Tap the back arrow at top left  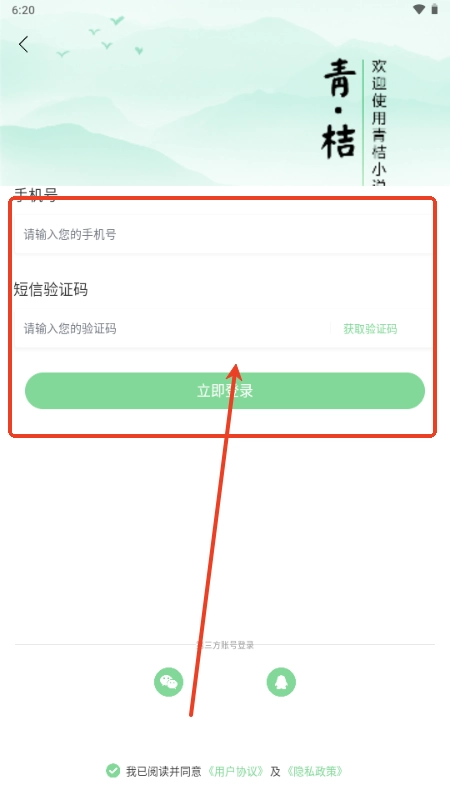(23, 44)
